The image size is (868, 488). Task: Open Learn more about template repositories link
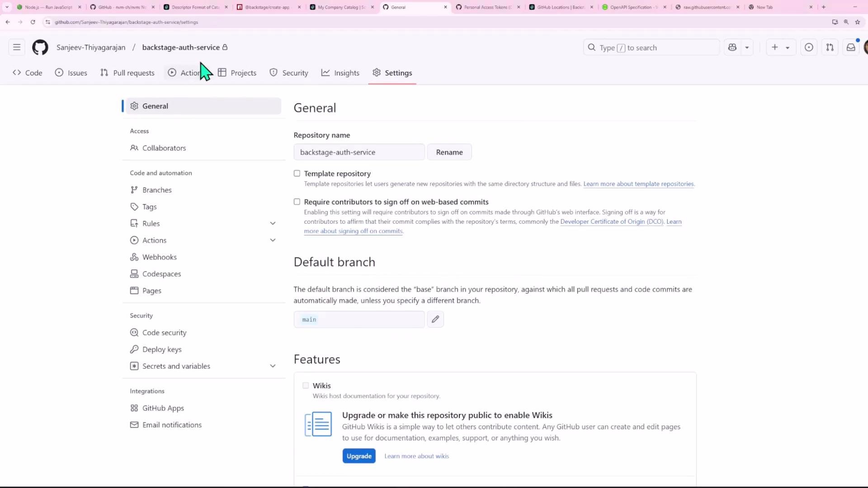pyautogui.click(x=638, y=184)
